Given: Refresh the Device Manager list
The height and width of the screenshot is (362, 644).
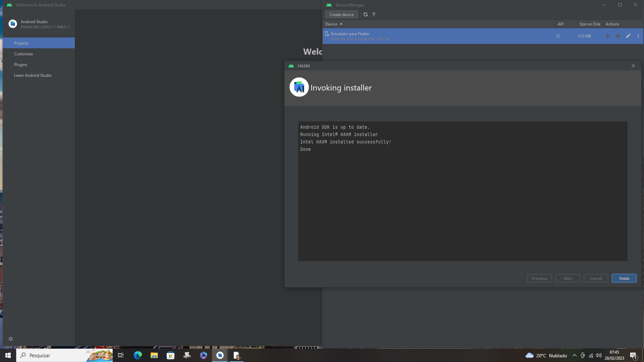Looking at the screenshot, I should tap(366, 14).
